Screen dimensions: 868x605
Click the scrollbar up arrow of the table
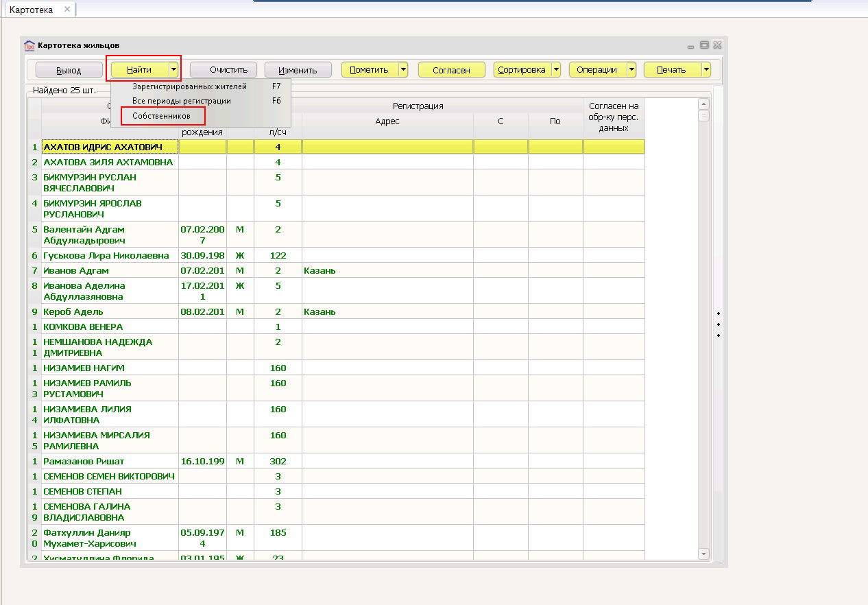click(703, 104)
